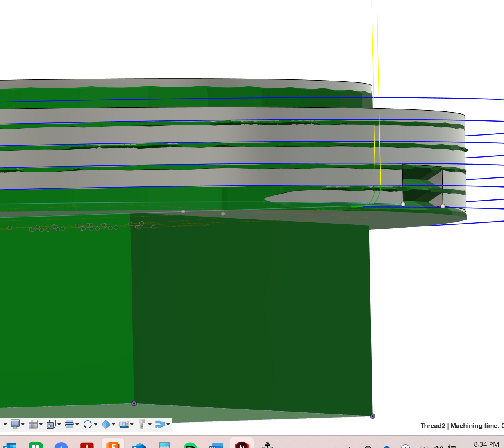This screenshot has width=504, height=448.
Task: Show the stock bounding box
Action: click(x=51, y=423)
